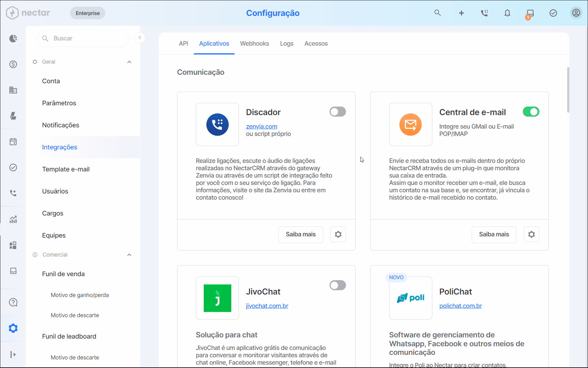Collapse the settings menu panel chevron
The width and height of the screenshot is (588, 368).
pyautogui.click(x=140, y=38)
